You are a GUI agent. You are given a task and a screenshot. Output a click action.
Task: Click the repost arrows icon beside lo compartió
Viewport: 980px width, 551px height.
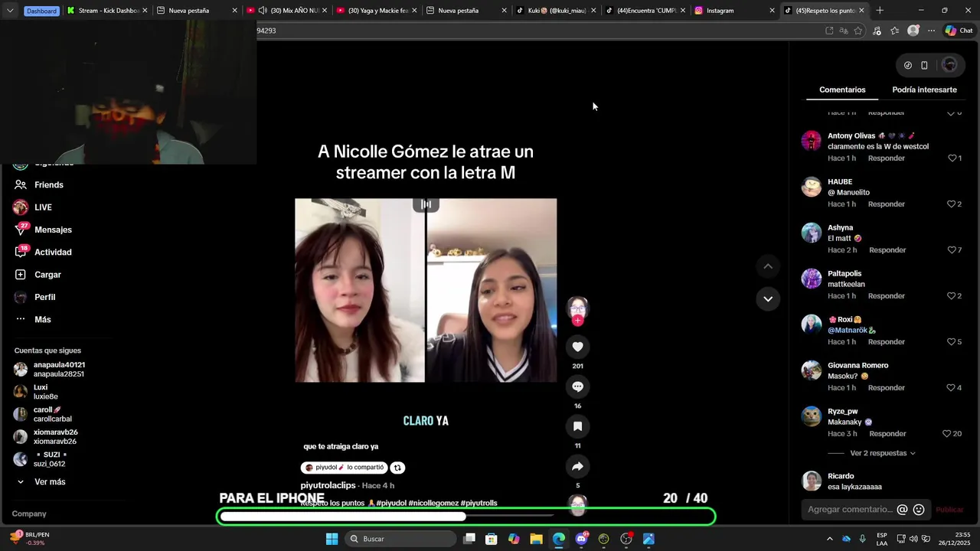click(397, 468)
